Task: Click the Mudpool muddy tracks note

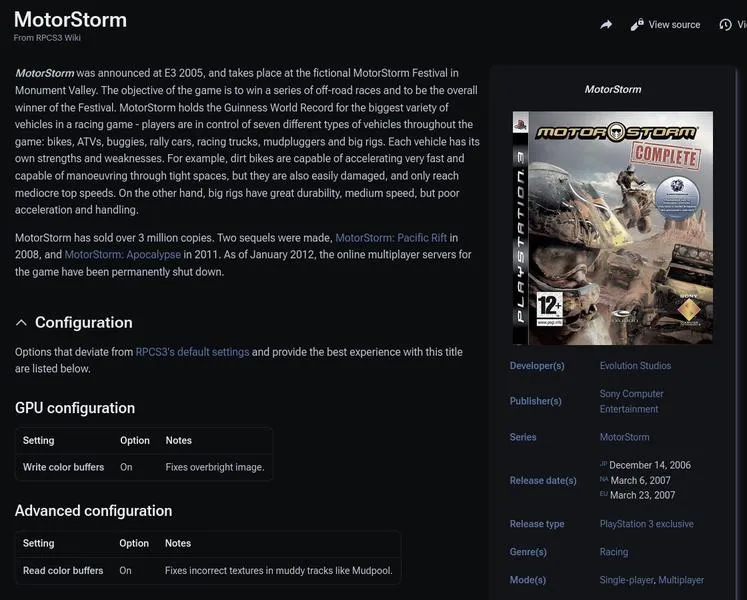Action: coord(279,570)
